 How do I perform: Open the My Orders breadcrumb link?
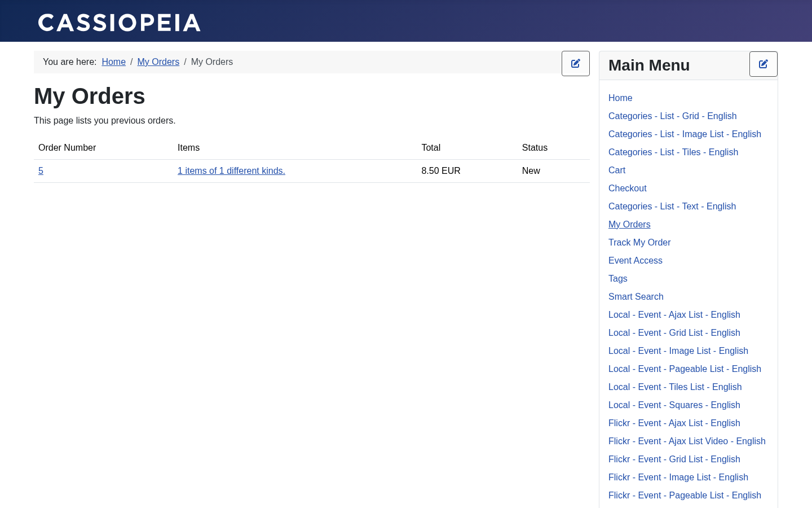(x=158, y=62)
